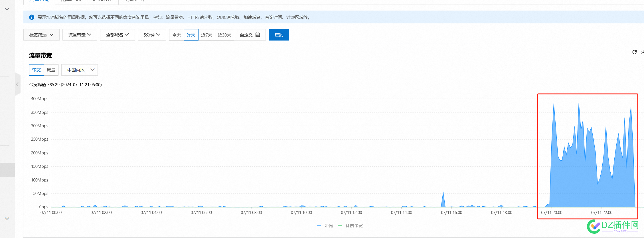Image resolution: width=644 pixels, height=238 pixels.
Task: Open the 标签筛选 dropdown
Action: (x=41, y=35)
